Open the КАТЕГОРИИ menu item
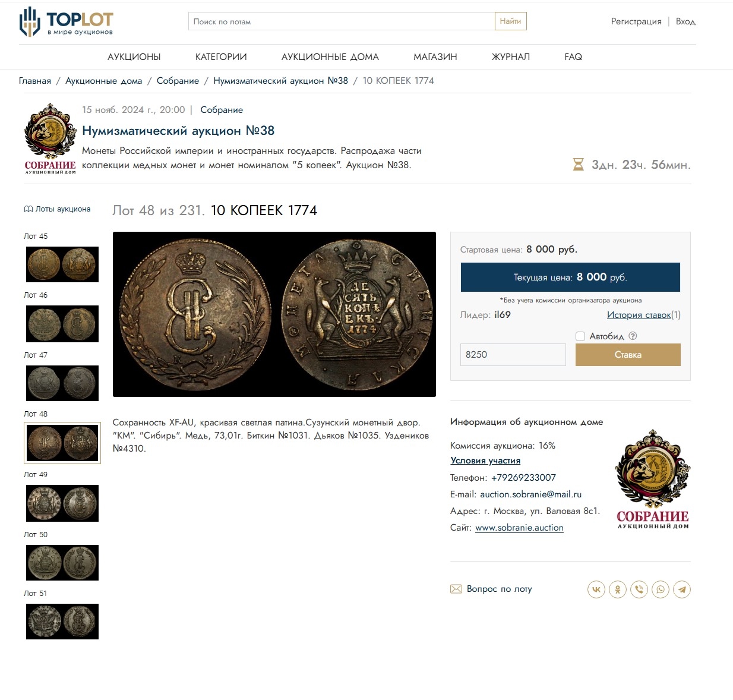 coord(221,57)
